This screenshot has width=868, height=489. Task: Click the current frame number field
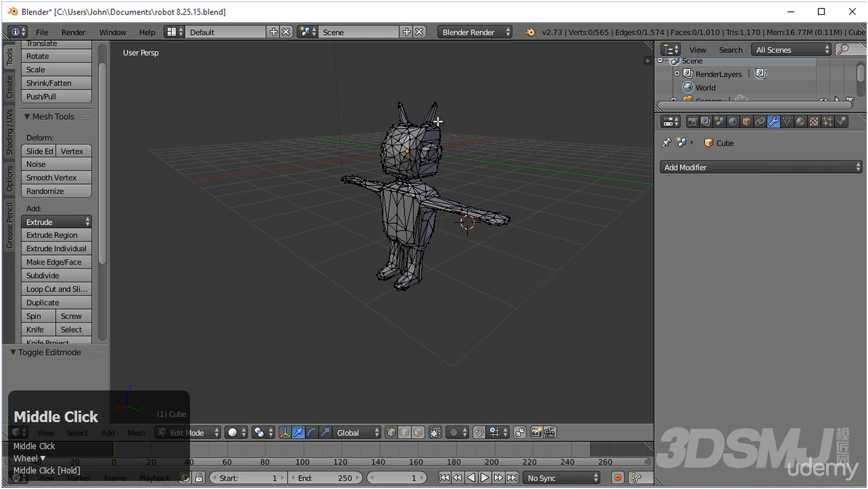pos(397,478)
